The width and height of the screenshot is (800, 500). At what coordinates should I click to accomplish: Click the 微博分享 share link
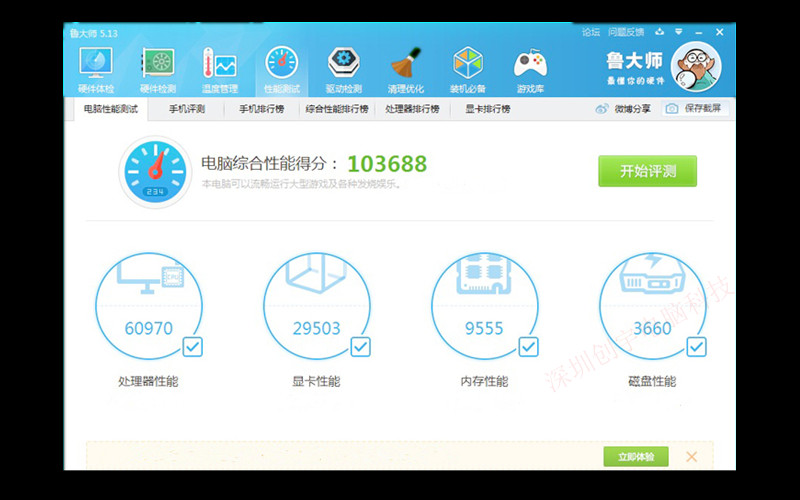click(633, 109)
